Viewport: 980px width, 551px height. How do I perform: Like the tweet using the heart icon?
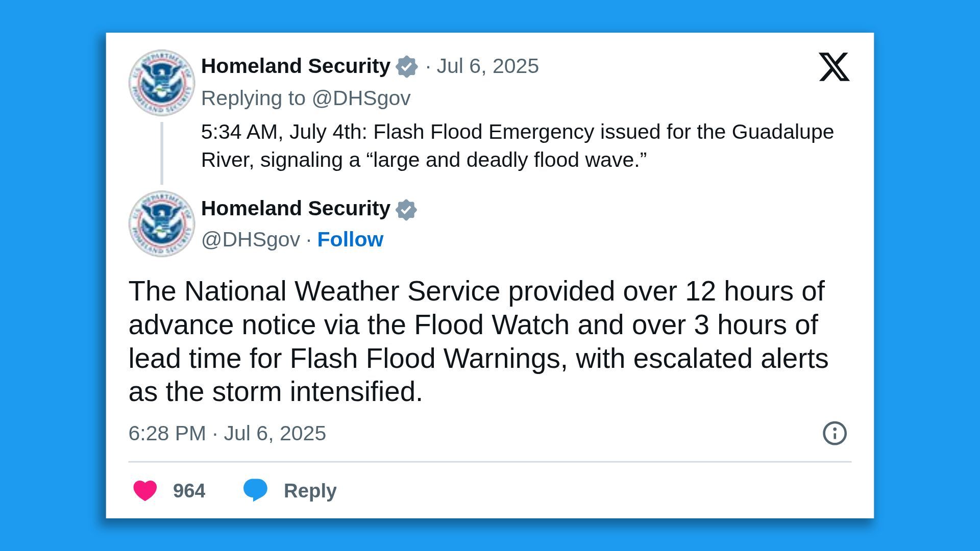[144, 491]
